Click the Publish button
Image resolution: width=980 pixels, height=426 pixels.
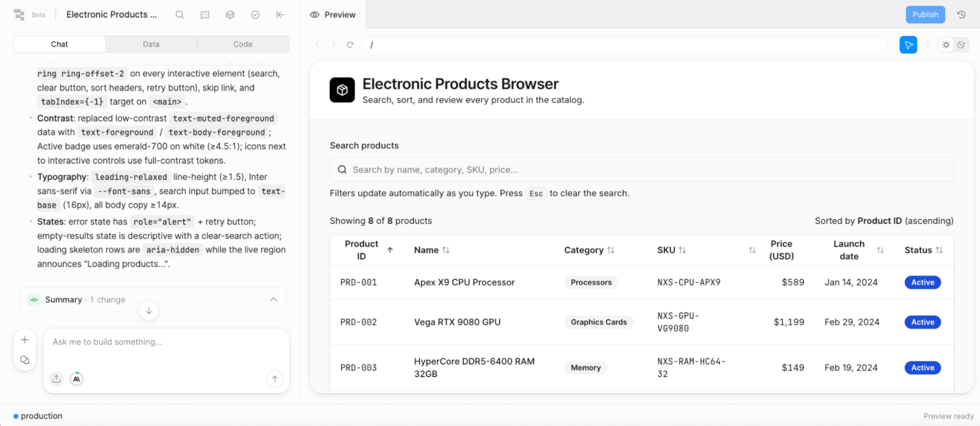click(925, 15)
